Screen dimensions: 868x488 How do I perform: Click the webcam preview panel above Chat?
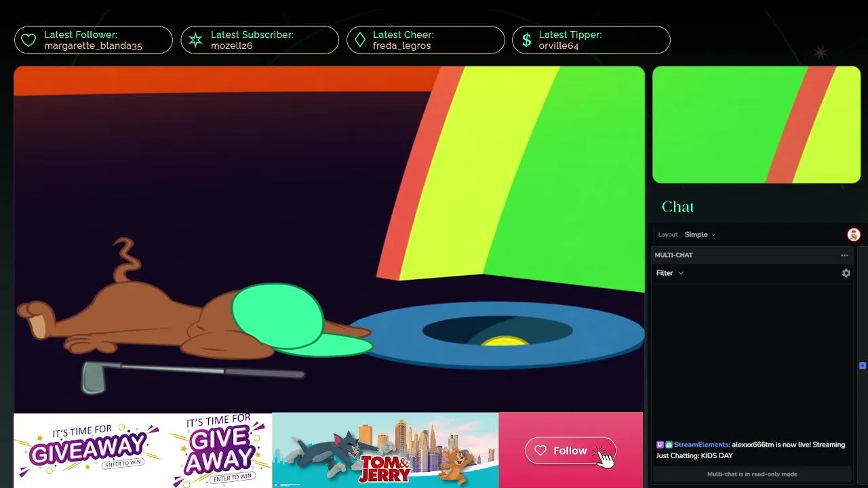tap(756, 125)
